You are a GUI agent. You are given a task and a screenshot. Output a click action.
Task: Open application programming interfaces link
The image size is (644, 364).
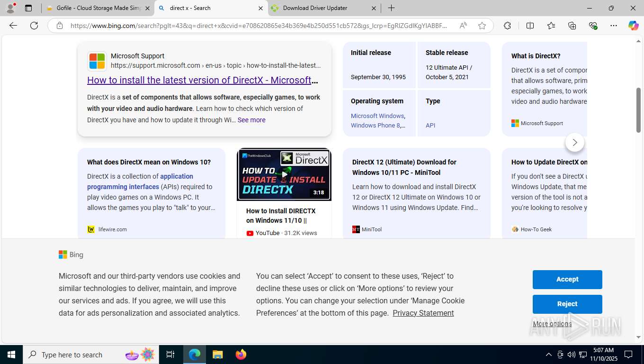140,182
